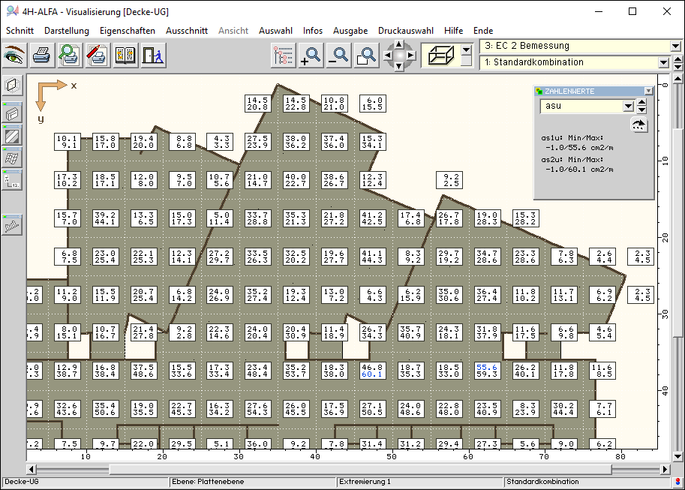Viewport: 685px width, 490px height.
Task: Click the eye visibility icon in toolbar
Action: (x=14, y=55)
